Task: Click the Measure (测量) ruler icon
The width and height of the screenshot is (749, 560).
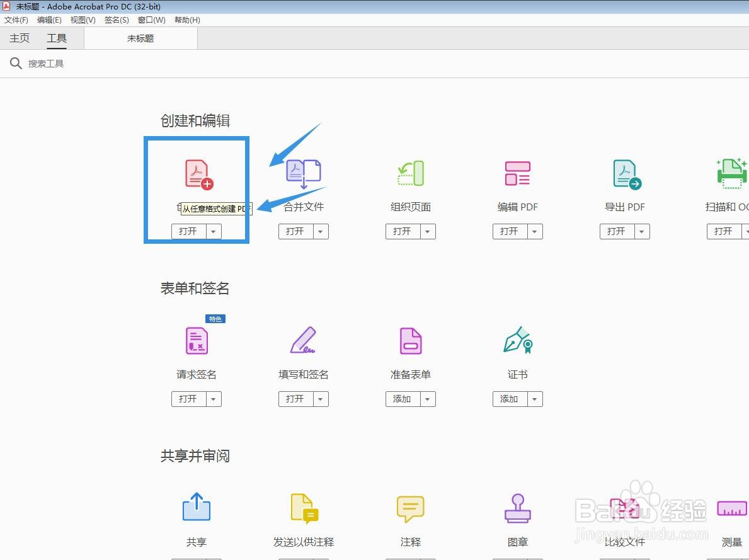Action: click(732, 508)
